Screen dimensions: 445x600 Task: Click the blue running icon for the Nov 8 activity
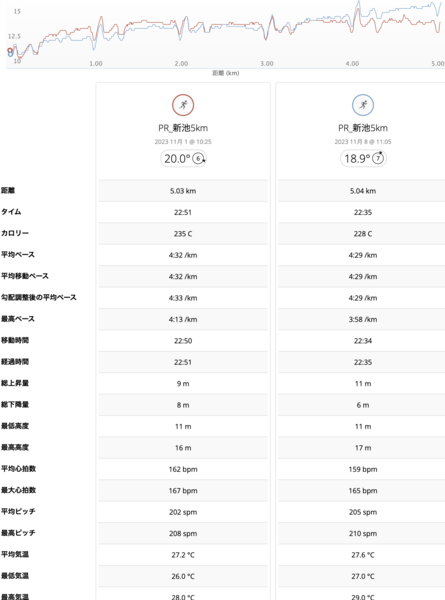363,105
